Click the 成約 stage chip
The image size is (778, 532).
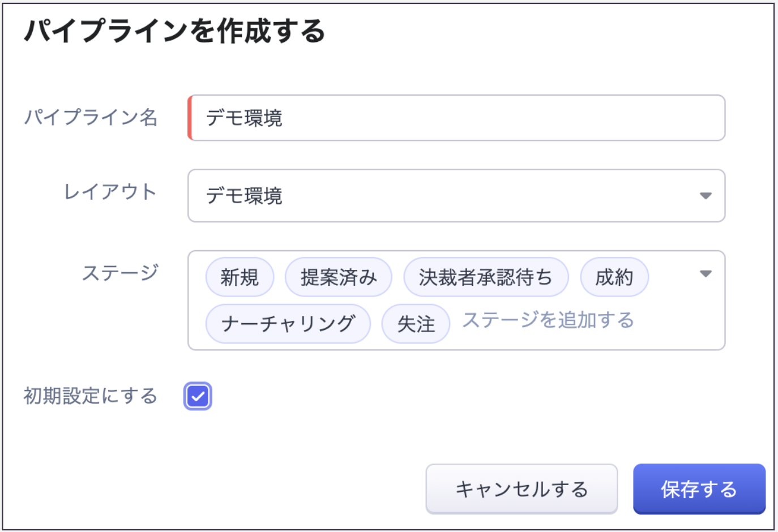[614, 277]
